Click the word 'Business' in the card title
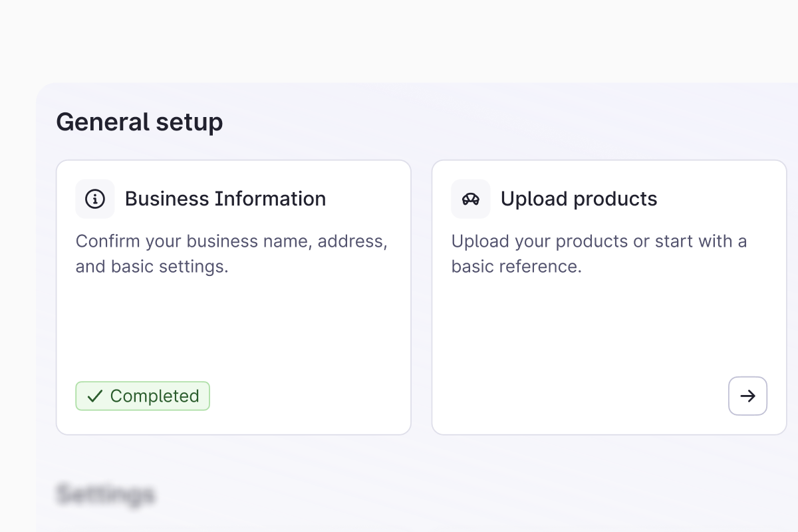The height and width of the screenshot is (532, 798). [x=167, y=199]
